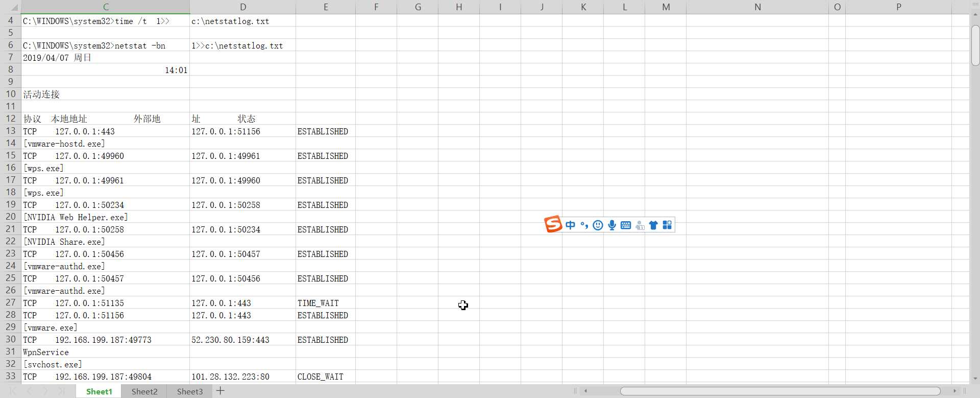Select cell containing 2019/04/07 date
This screenshot has height=398, width=980.
pos(106,58)
